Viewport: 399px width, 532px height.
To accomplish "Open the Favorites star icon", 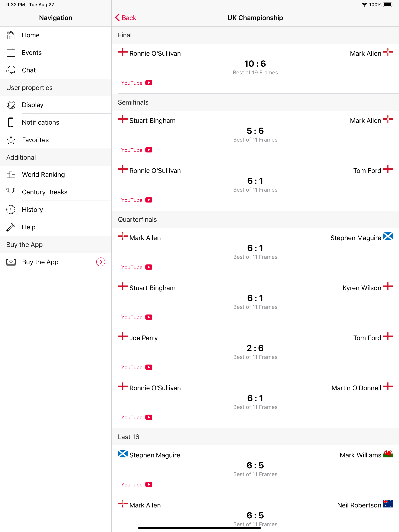I will click(11, 140).
